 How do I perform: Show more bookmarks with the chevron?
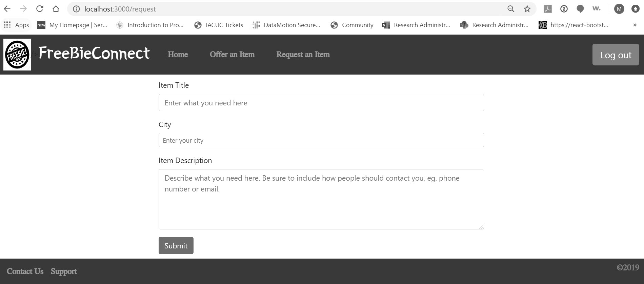click(x=635, y=25)
